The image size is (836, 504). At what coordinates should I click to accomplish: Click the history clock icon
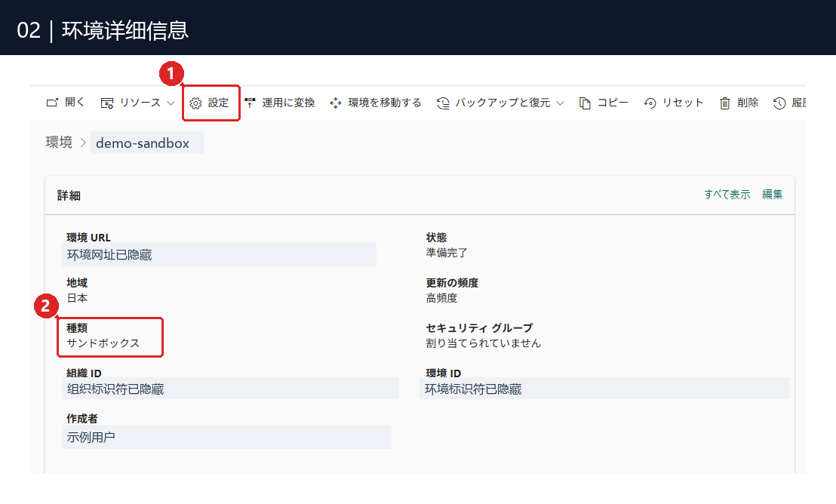[x=779, y=103]
